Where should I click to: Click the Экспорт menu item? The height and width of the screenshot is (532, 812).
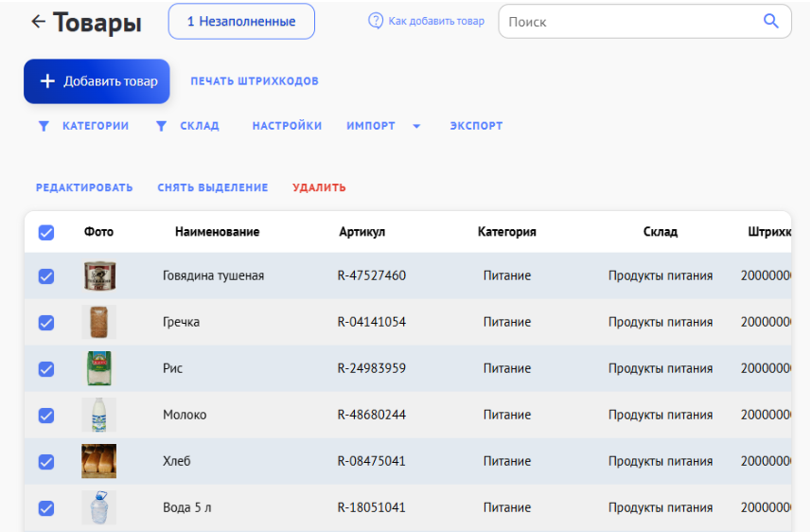(476, 126)
